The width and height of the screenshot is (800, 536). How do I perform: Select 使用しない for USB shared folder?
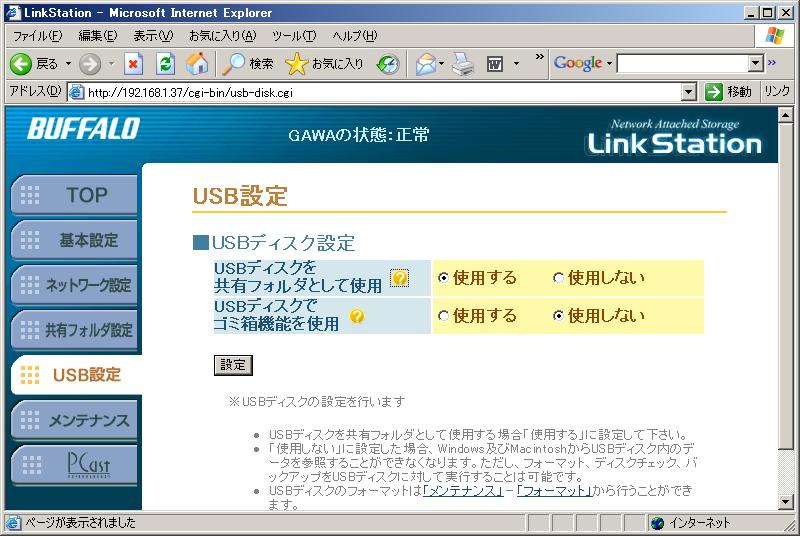point(559,278)
